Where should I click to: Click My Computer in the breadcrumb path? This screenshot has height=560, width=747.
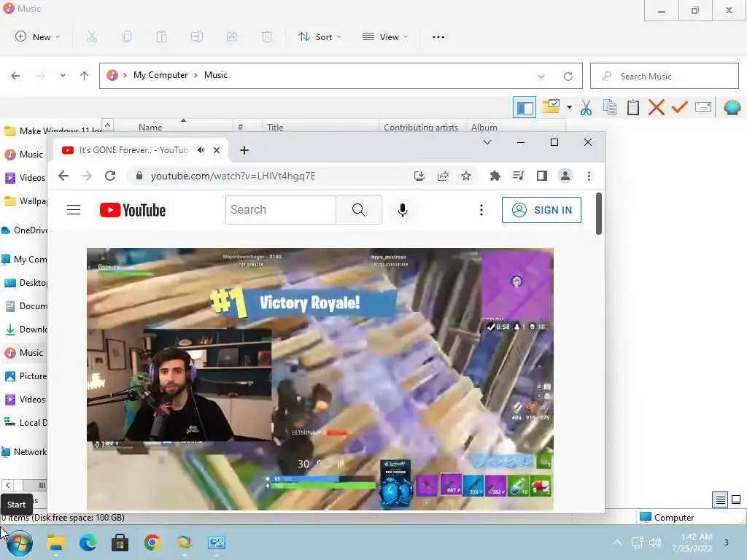point(160,75)
